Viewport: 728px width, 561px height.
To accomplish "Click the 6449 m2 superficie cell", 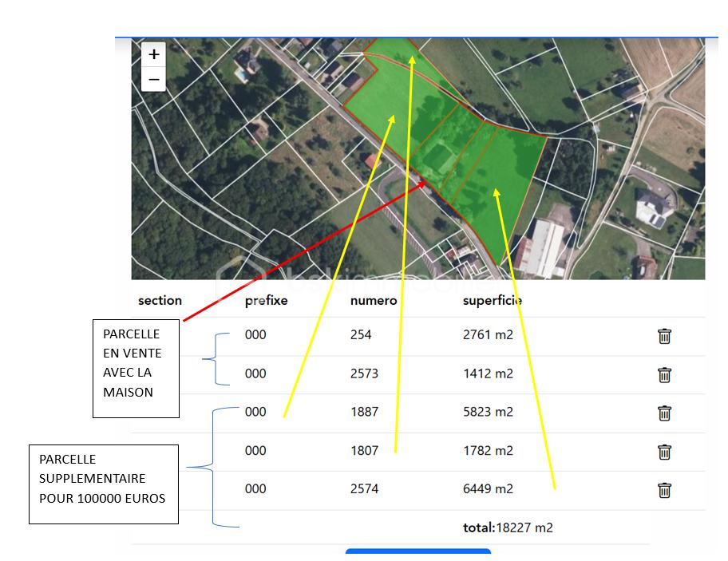I will (x=489, y=490).
